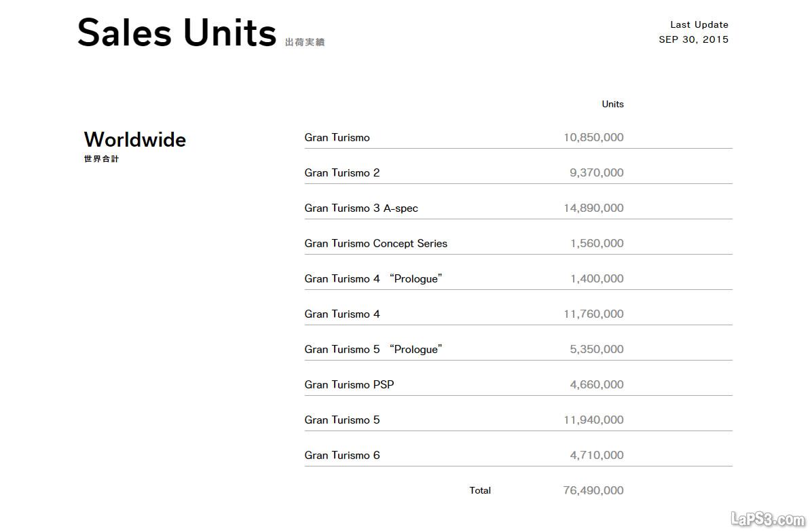This screenshot has height=531, width=812.
Task: Select the "Gran Turismo Concept Series" entry
Action: coord(375,243)
